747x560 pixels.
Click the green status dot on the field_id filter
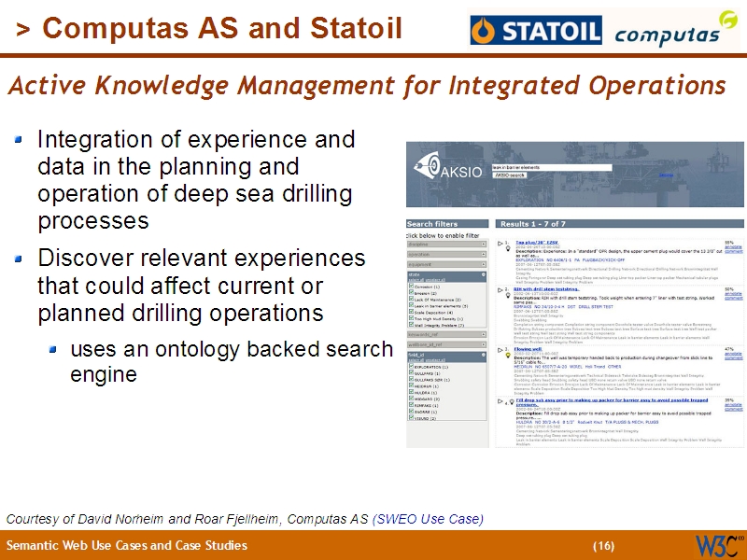click(x=484, y=353)
